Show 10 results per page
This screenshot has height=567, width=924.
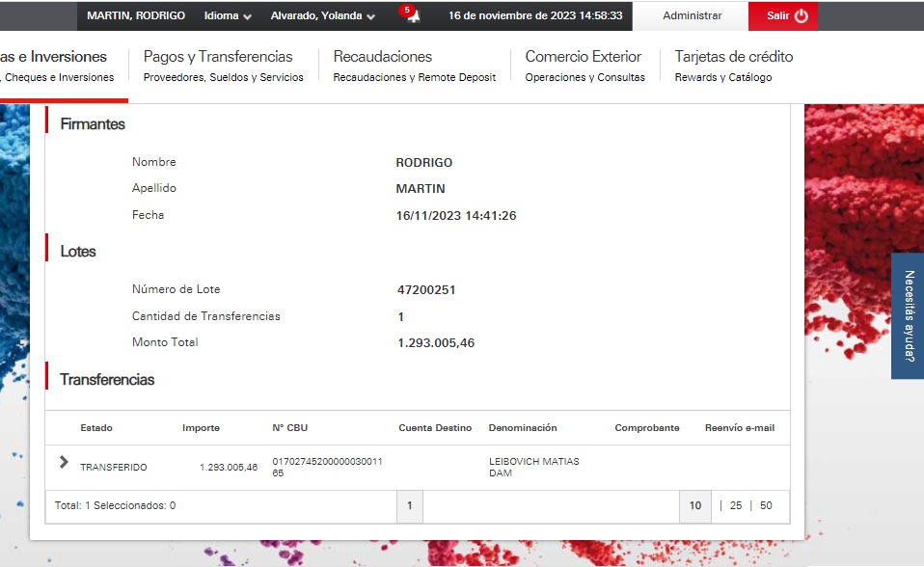coord(694,505)
